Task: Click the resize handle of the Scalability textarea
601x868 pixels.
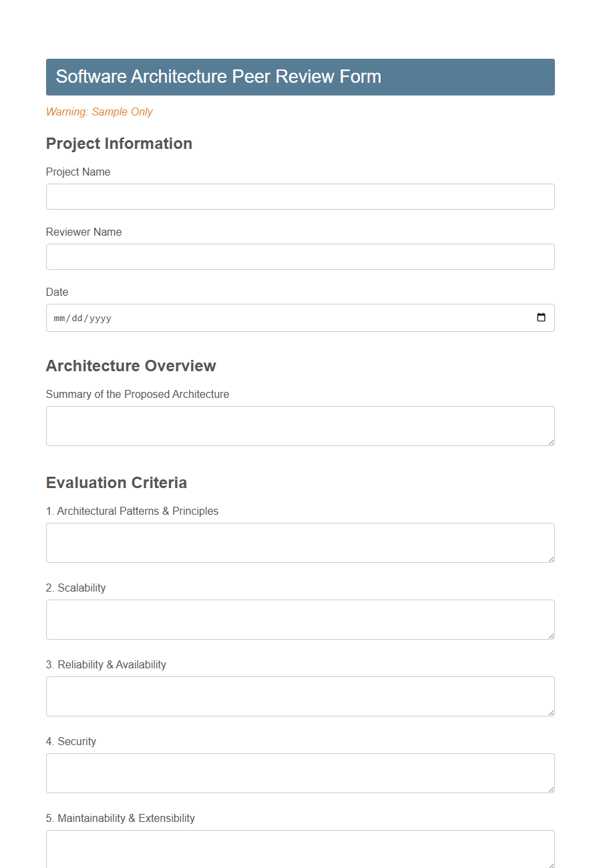Action: click(x=552, y=638)
